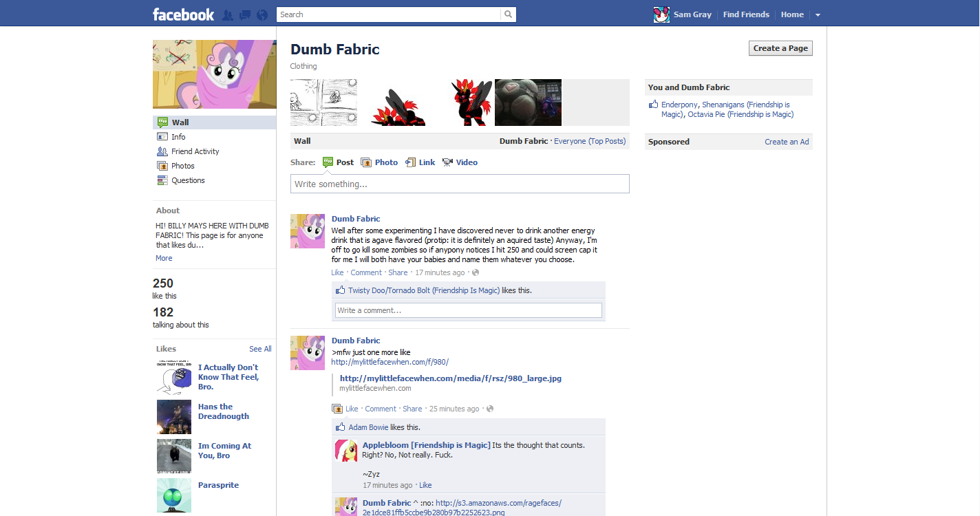The image size is (980, 516).
Task: Open Enderpony link in right column
Action: coord(679,105)
